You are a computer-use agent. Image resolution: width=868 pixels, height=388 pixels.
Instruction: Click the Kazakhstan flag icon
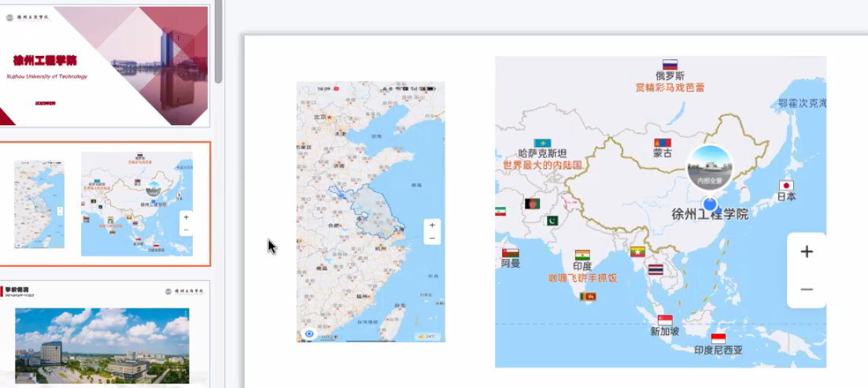click(542, 143)
